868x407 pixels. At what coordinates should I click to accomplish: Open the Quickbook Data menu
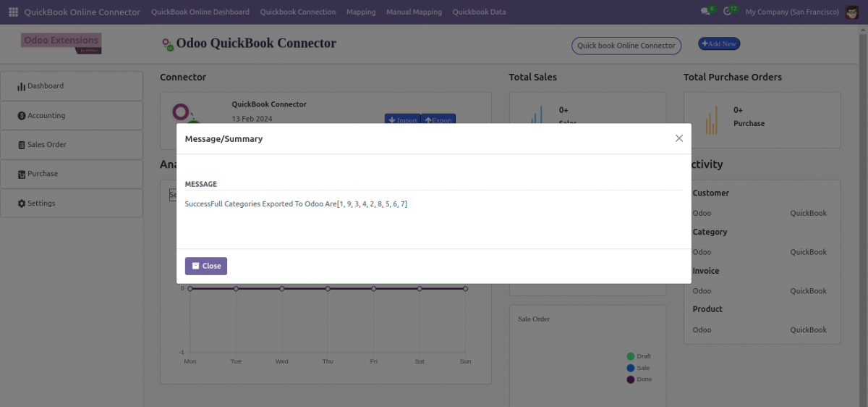(x=479, y=12)
